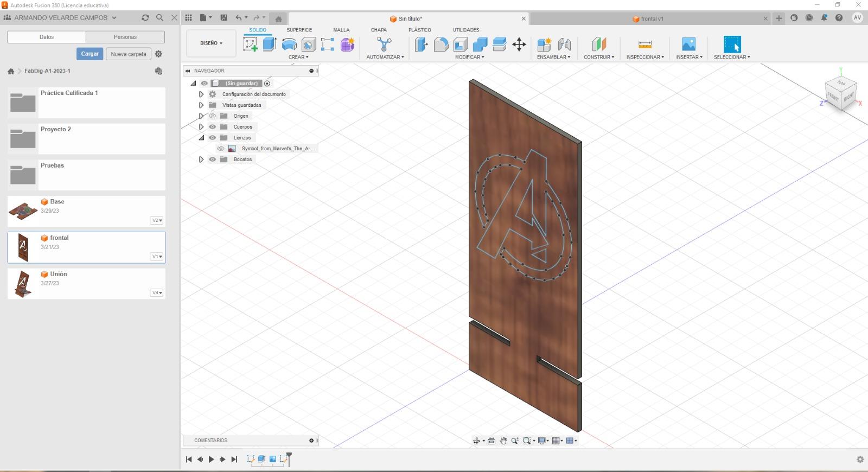
Task: Switch to the frontal v1 document tab
Action: pyautogui.click(x=648, y=18)
